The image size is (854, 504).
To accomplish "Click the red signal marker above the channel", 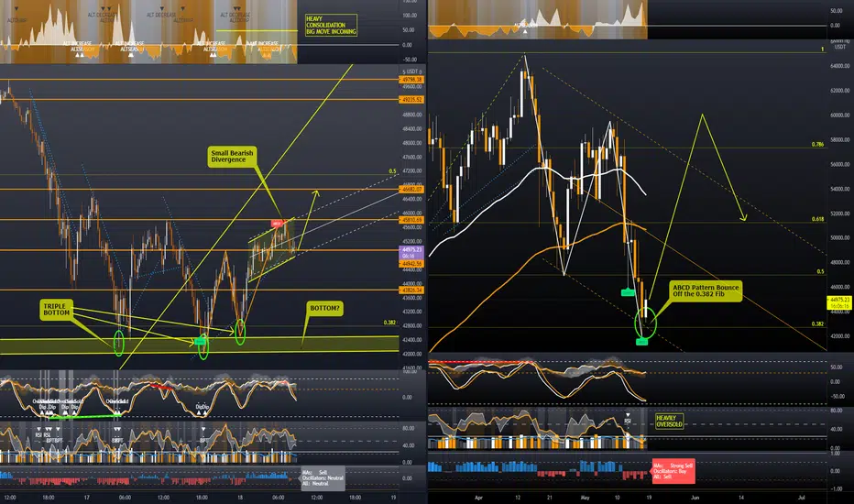I will 277,224.
